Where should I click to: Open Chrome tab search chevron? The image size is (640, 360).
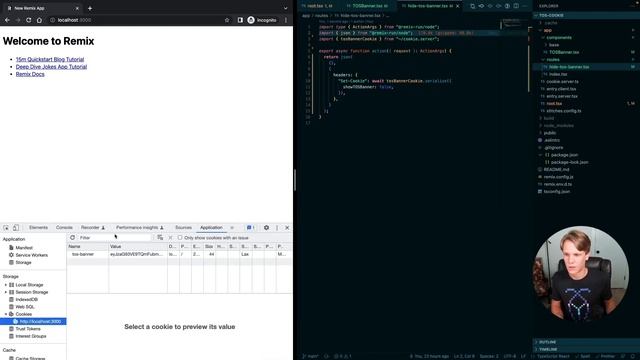285,8
